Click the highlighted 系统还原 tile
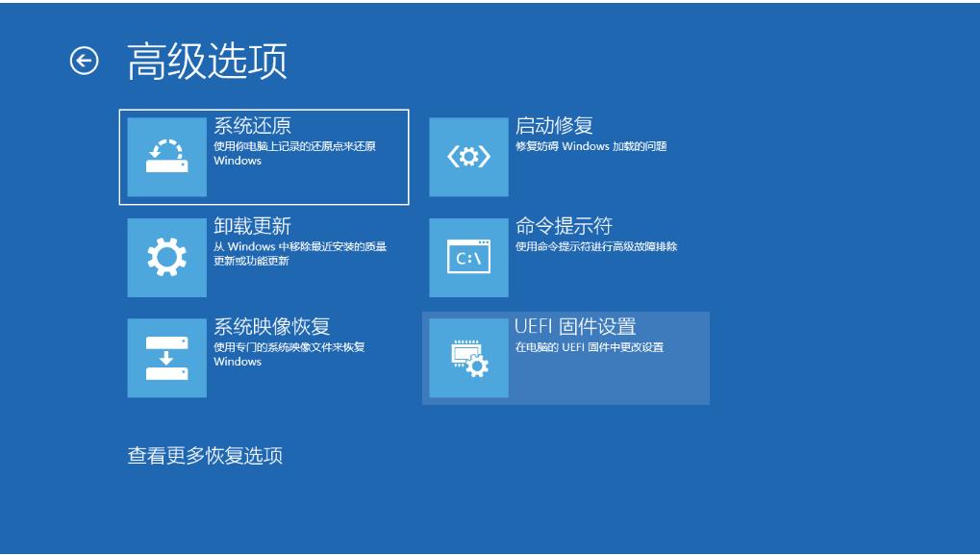This screenshot has width=980, height=556. pyautogui.click(x=260, y=156)
